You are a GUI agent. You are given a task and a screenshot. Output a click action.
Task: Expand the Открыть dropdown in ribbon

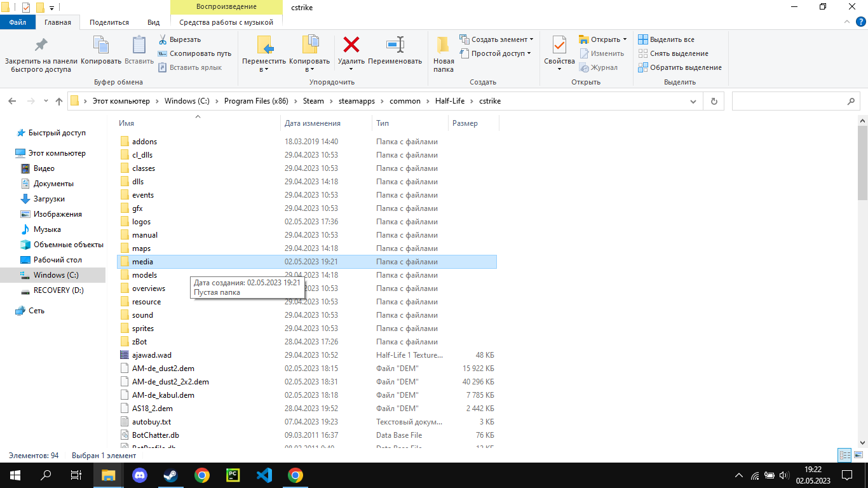click(x=603, y=39)
